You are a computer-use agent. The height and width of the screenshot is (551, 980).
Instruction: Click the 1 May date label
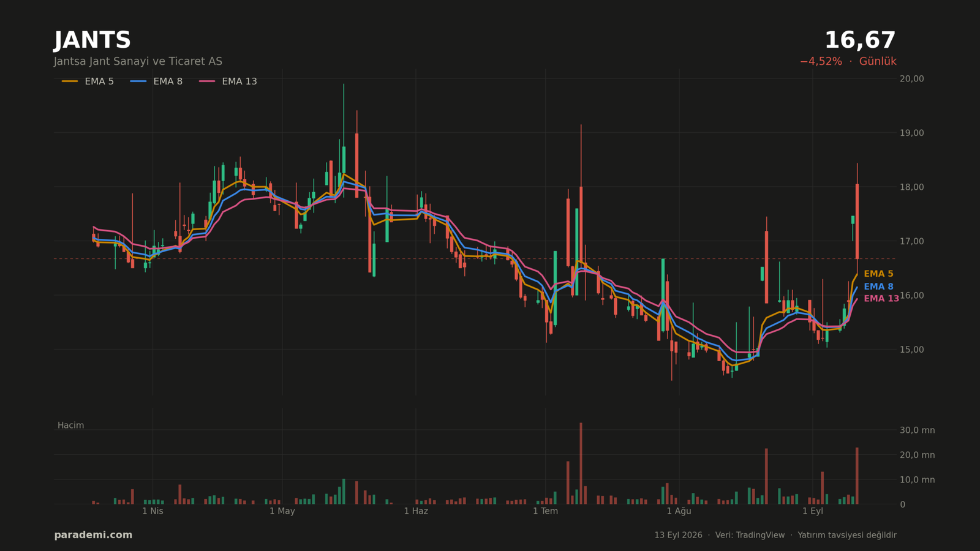point(282,511)
